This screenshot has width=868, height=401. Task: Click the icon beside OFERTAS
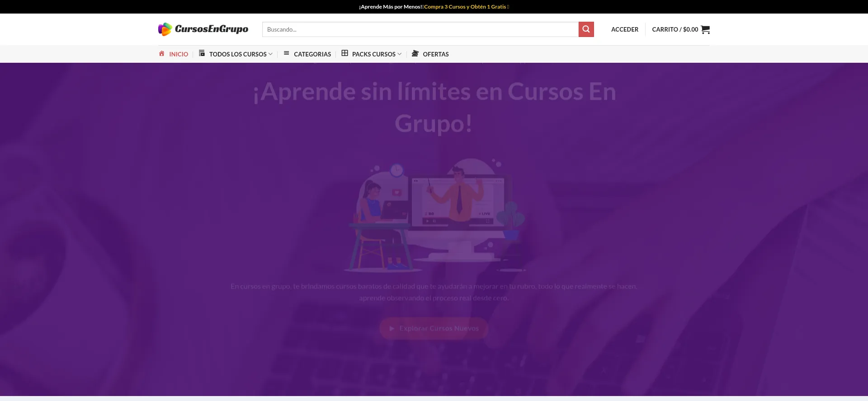click(x=415, y=53)
